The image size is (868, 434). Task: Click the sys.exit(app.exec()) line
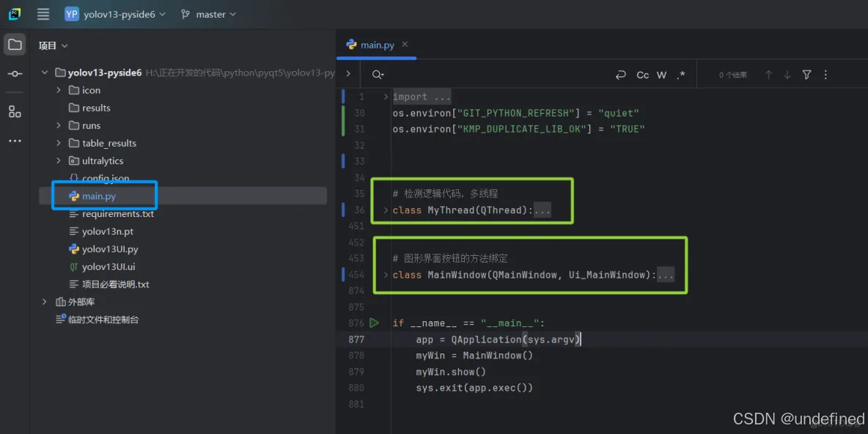pyautogui.click(x=474, y=388)
